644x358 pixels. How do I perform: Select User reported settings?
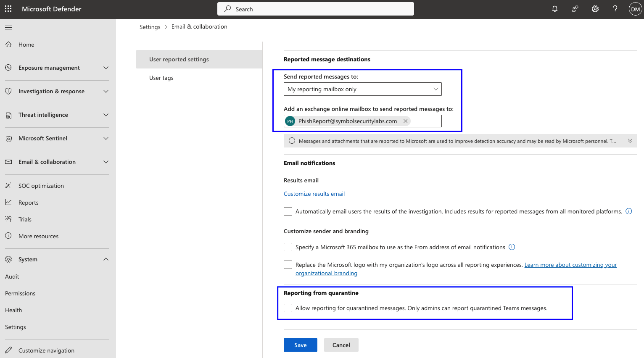(x=179, y=59)
